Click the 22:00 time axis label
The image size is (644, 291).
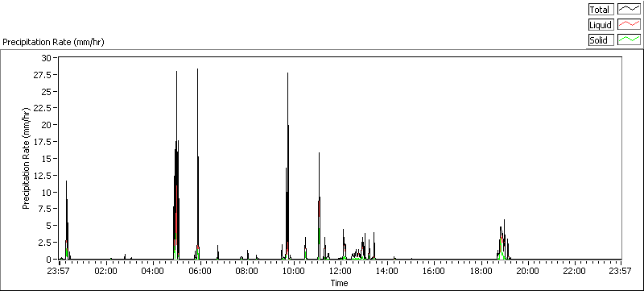[x=574, y=271]
